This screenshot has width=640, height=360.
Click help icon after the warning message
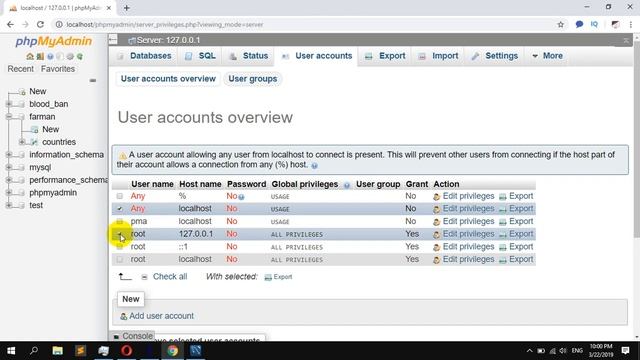click(314, 165)
